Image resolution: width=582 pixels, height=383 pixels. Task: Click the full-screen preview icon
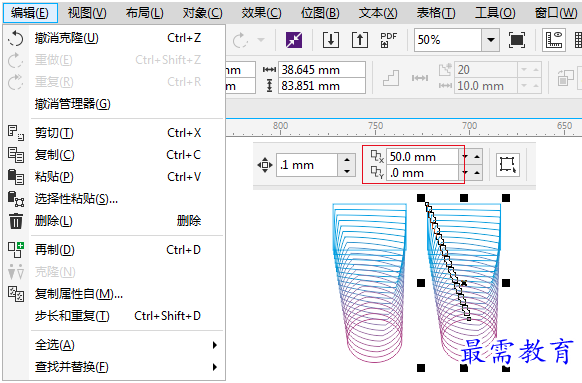tap(517, 40)
